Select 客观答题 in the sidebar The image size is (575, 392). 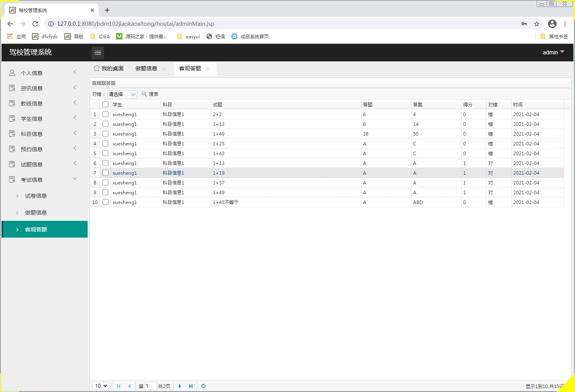[x=45, y=229]
